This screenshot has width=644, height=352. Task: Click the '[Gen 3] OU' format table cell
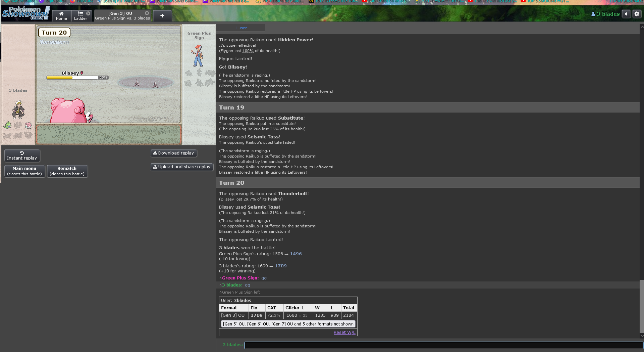click(234, 315)
